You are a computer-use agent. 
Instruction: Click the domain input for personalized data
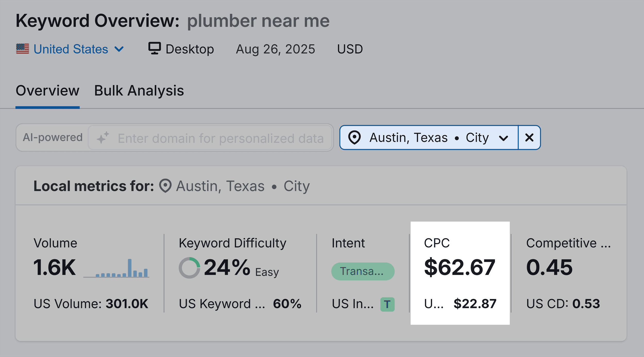[x=220, y=138]
